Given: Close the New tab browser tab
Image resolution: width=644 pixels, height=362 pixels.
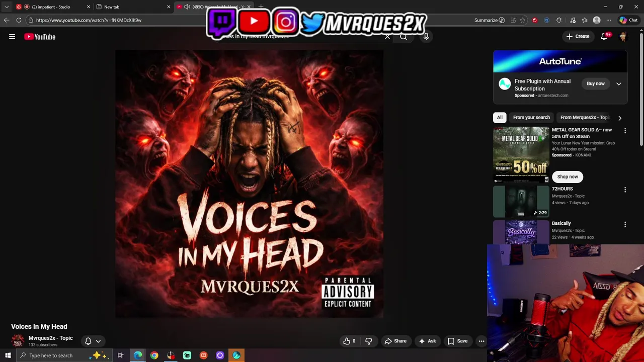Looking at the screenshot, I should coord(169,7).
